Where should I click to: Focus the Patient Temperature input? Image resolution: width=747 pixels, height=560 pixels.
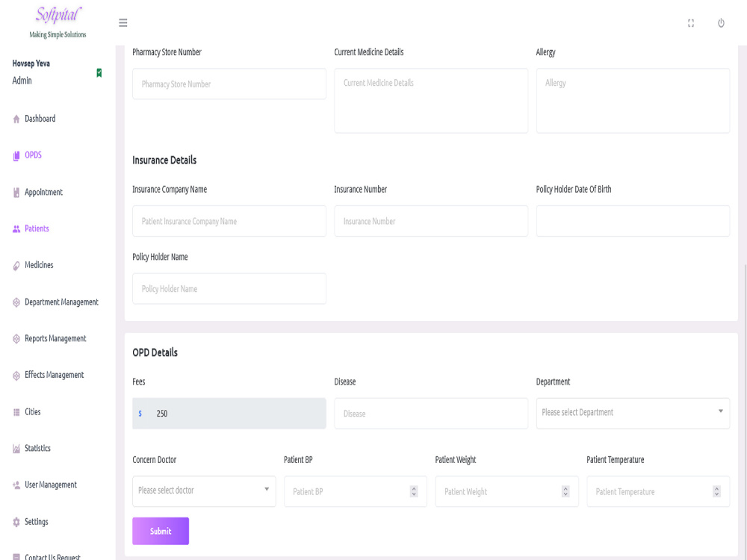(658, 491)
